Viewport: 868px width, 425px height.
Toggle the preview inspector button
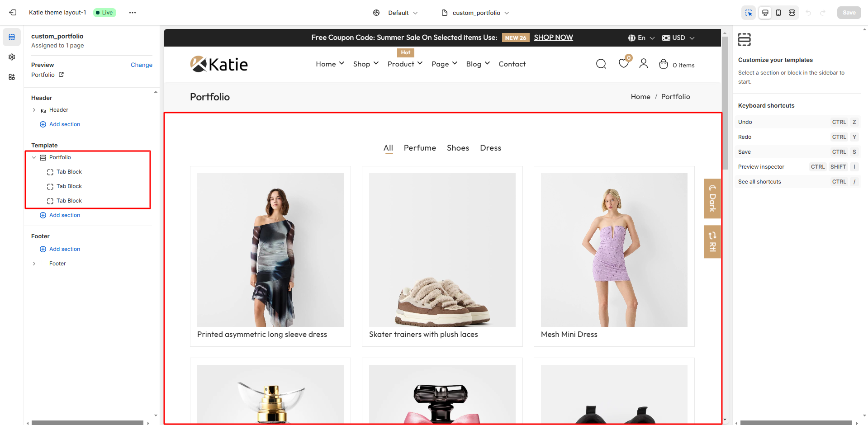coord(749,13)
